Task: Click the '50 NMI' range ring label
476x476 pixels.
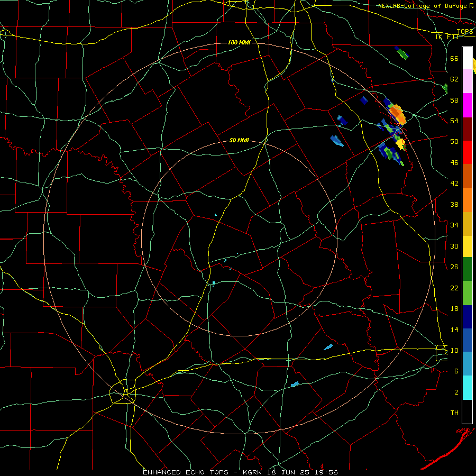Action: (239, 140)
